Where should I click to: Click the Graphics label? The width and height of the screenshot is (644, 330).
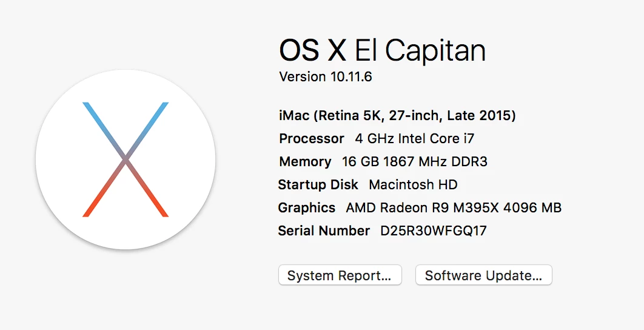307,207
